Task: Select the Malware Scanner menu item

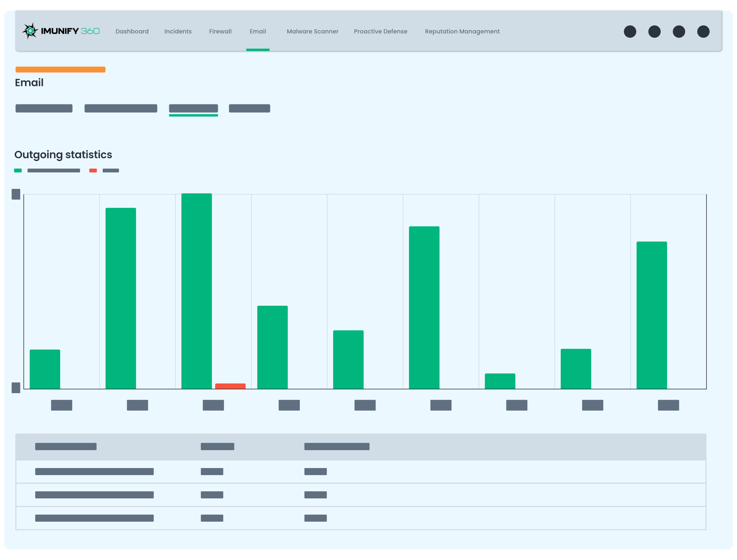Action: (312, 31)
